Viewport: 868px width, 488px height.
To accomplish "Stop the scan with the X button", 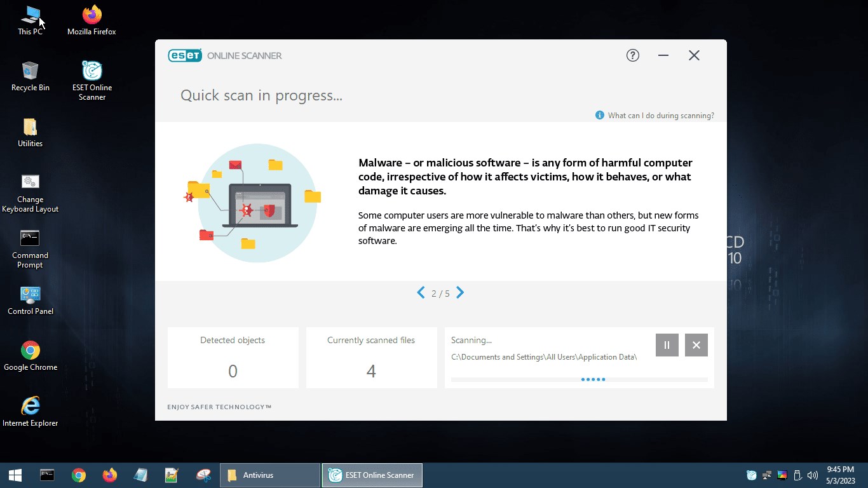I will point(696,345).
